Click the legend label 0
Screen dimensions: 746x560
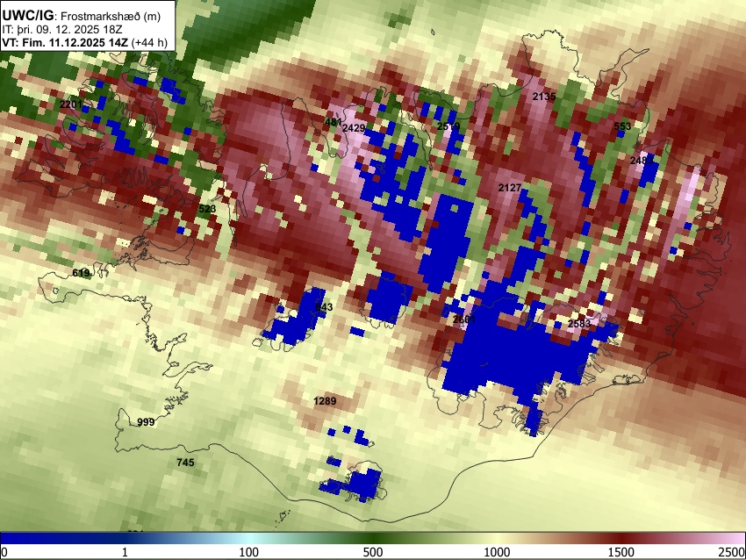(4, 552)
